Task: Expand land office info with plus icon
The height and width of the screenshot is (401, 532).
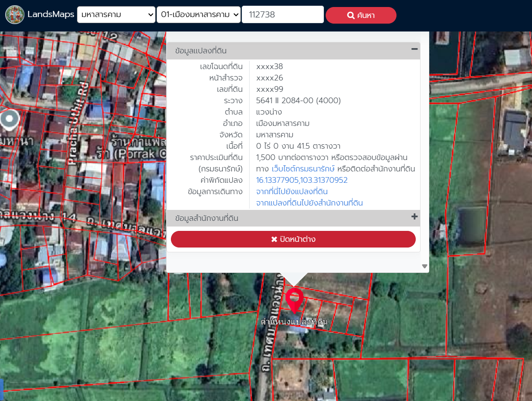Action: tap(414, 217)
